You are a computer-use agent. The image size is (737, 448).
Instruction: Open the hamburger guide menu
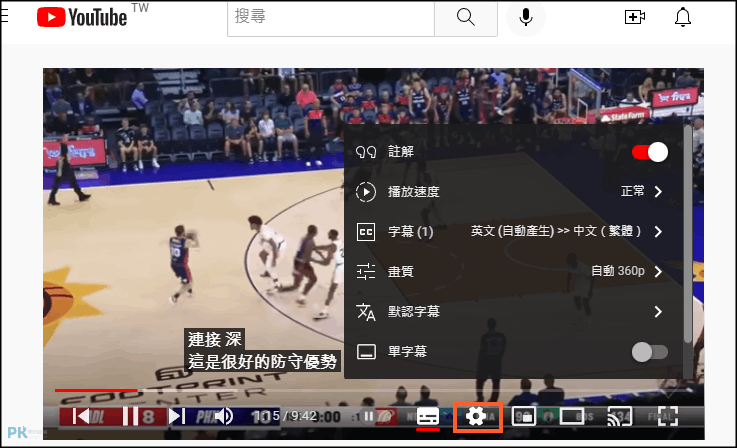(4, 15)
